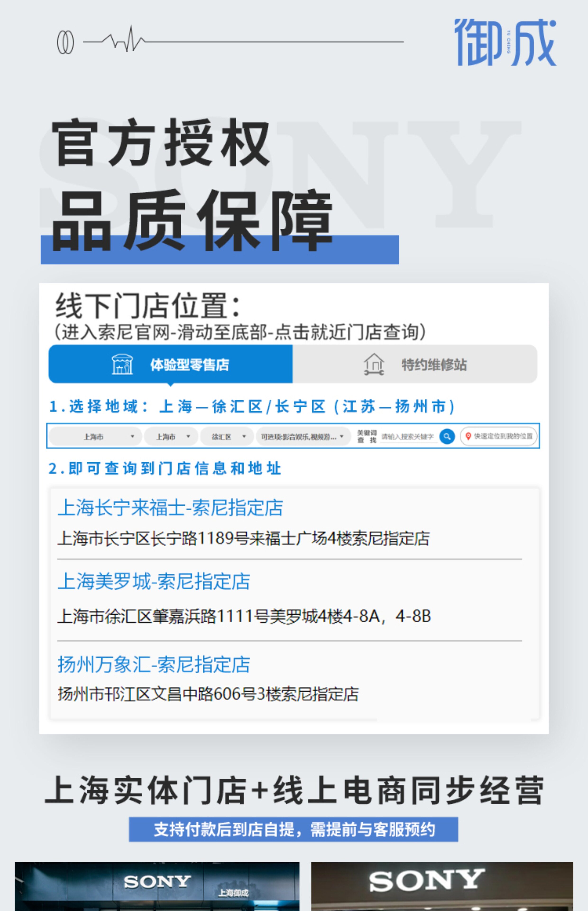Viewport: 588px width, 911px height.
Task: Click the heading 上海实体门店+线上电商同步经营
Action: click(294, 791)
